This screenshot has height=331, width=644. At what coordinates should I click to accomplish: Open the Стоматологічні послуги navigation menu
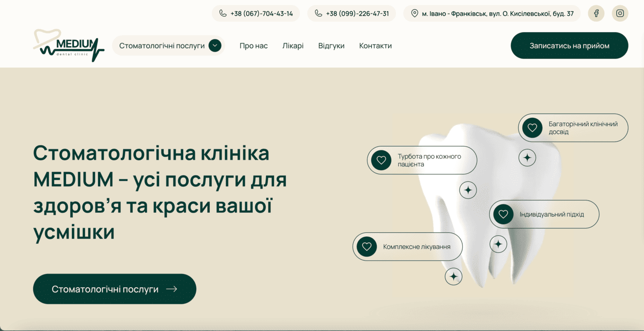click(168, 45)
